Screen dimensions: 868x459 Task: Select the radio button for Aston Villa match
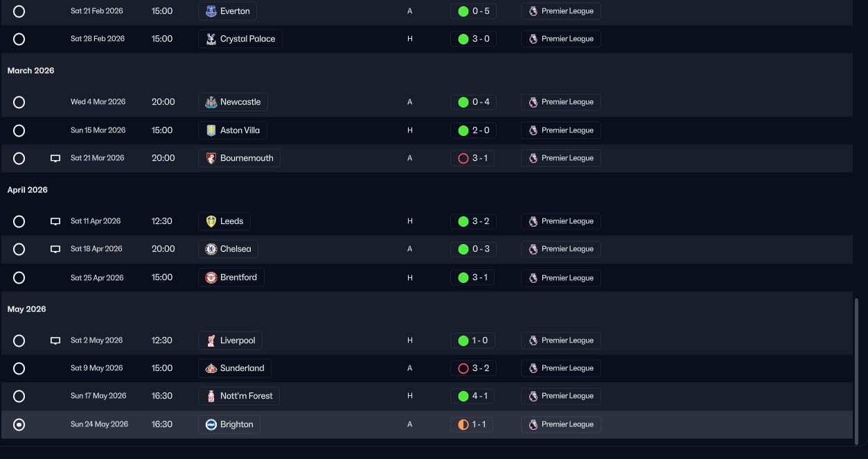(x=19, y=130)
